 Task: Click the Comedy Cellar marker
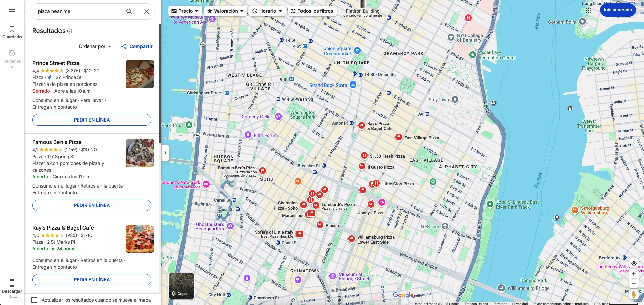coord(278,116)
